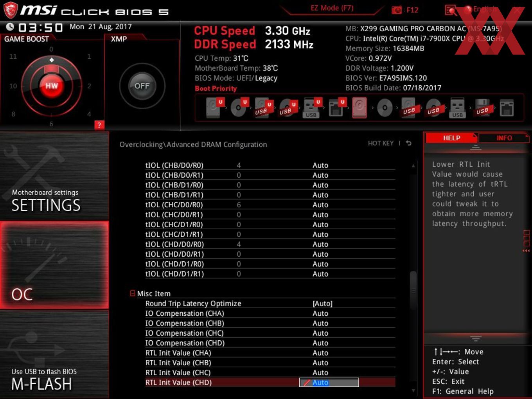Image resolution: width=532 pixels, height=399 pixels.
Task: Click the Overclocking\Advanced DRAM Configuration breadcrumb
Action: click(x=193, y=144)
